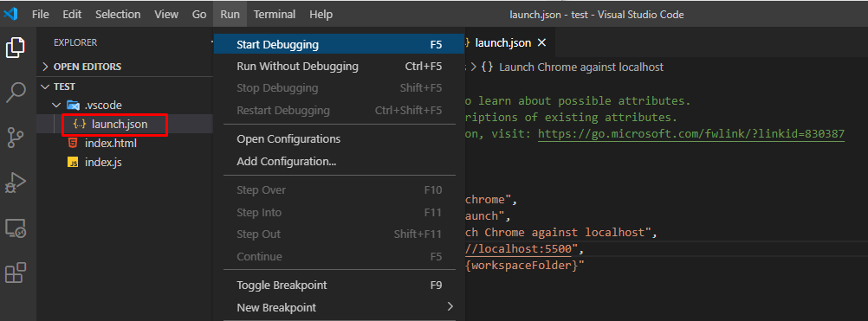This screenshot has width=868, height=321.
Task: Close the launch.json editor tab
Action: click(542, 42)
